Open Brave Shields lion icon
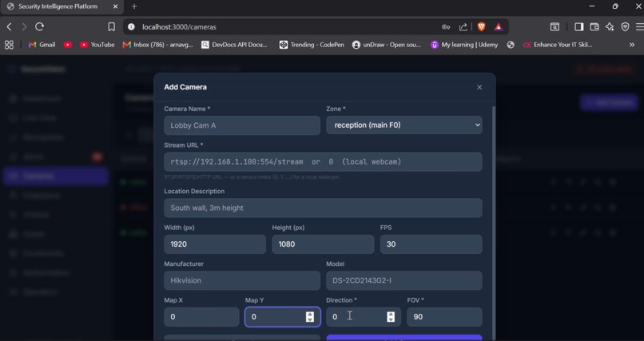Viewport: 644px width, 341px height. pyautogui.click(x=481, y=26)
